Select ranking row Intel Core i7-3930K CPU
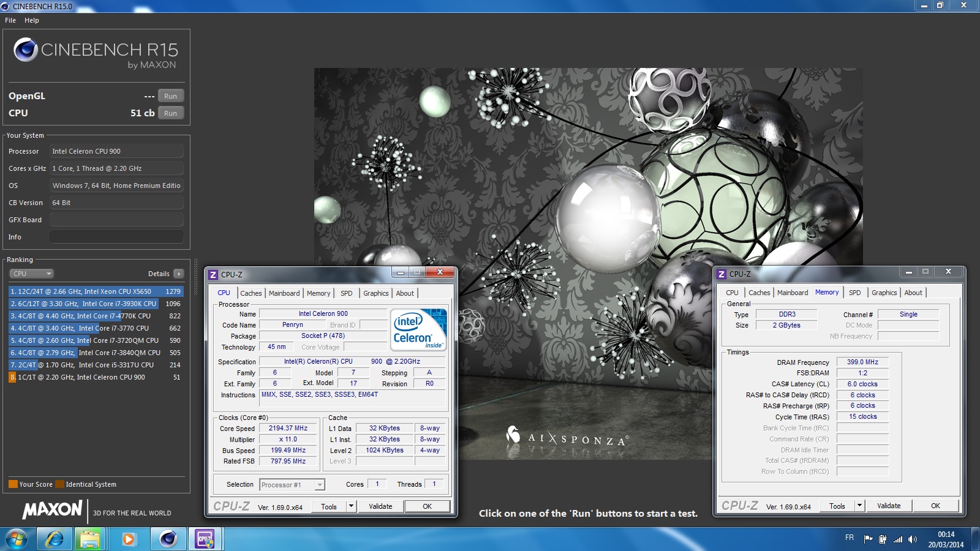Image resolution: width=980 pixels, height=551 pixels. [x=96, y=304]
